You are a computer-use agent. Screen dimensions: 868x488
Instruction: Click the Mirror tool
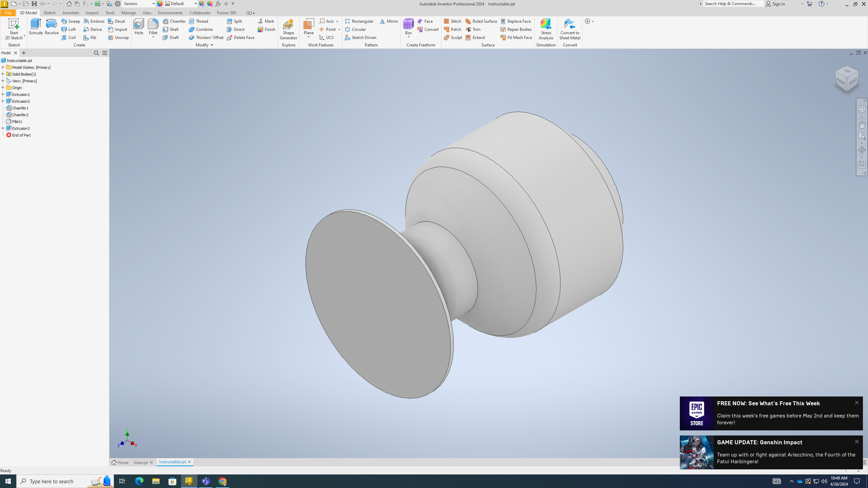(389, 21)
